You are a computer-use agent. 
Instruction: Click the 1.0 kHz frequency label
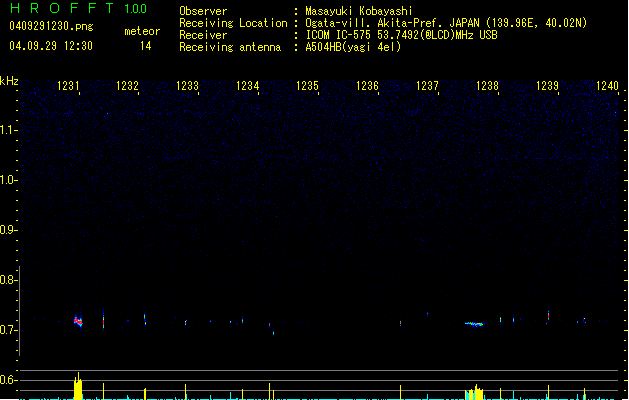(7, 180)
